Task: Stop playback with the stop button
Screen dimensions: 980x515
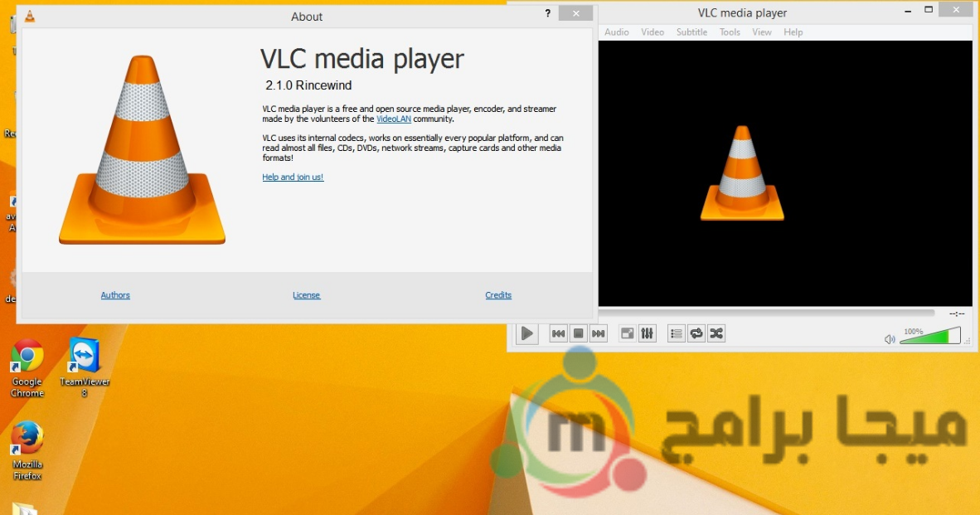Action: click(578, 333)
